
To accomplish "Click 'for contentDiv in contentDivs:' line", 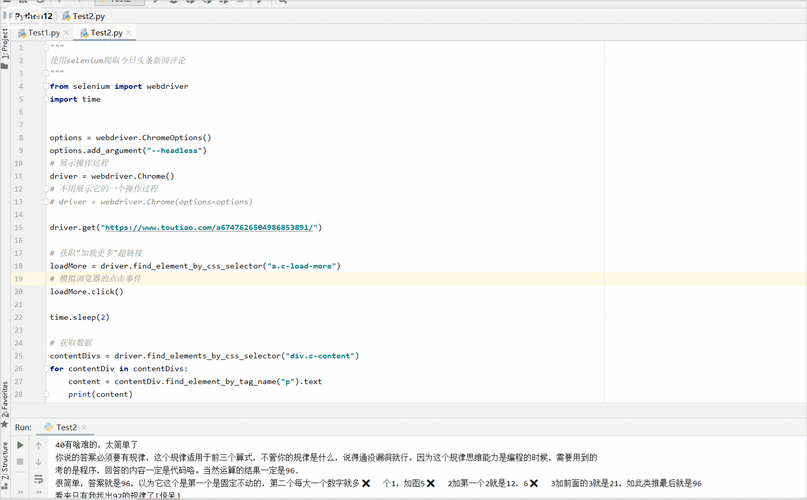I will tap(119, 369).
